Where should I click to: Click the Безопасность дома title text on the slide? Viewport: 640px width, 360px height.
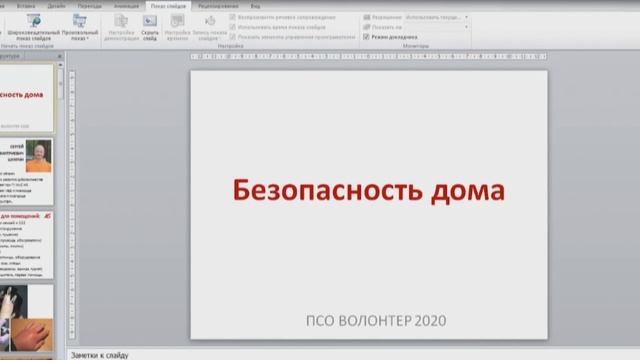(x=369, y=190)
